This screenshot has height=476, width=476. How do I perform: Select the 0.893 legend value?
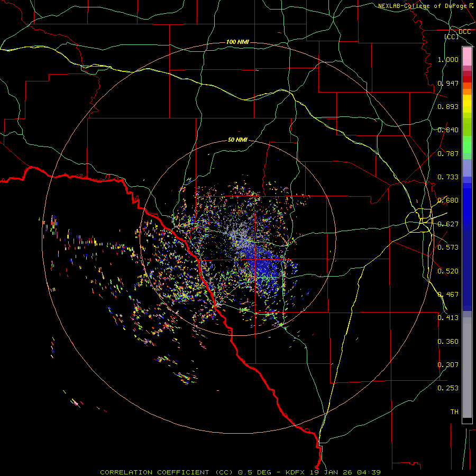[448, 106]
